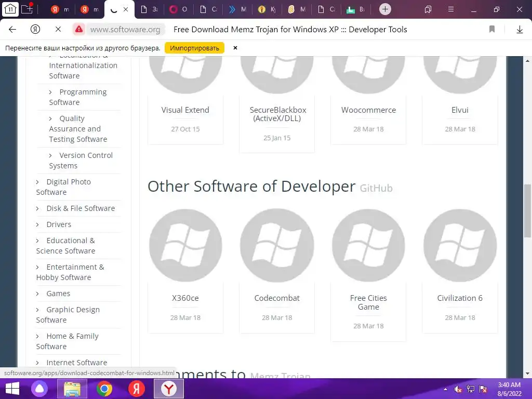Click the Codecombat Windows logo thumbnail

pyautogui.click(x=277, y=246)
